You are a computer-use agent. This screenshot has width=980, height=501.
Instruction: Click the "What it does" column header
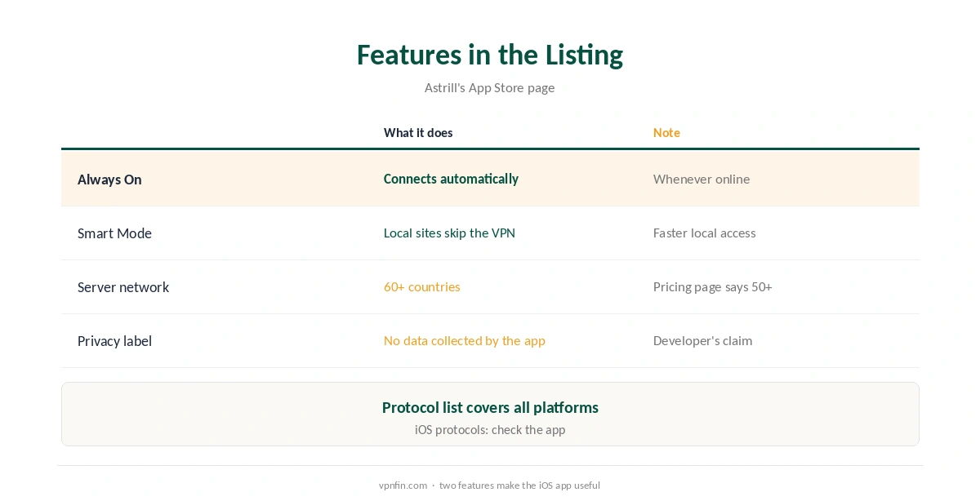pyautogui.click(x=418, y=133)
